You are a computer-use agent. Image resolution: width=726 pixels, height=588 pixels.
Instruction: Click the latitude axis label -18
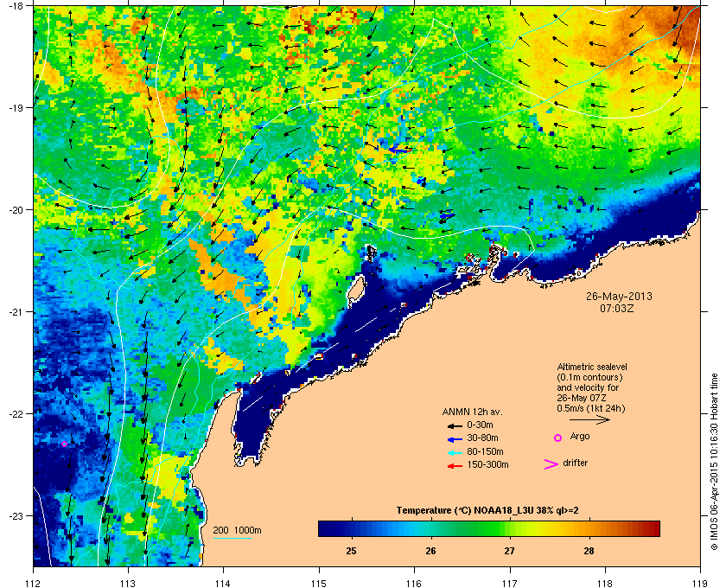(16, 6)
